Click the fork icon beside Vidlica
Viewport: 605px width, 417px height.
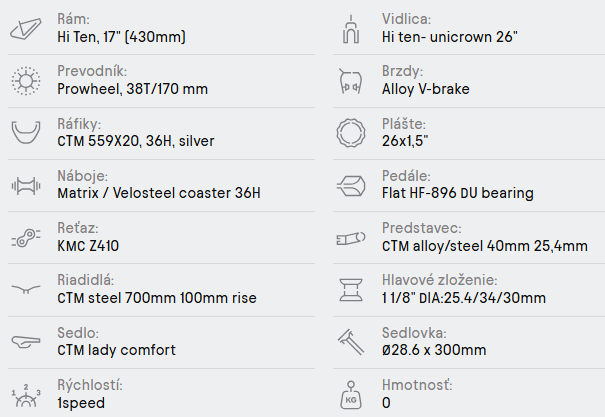pos(351,29)
